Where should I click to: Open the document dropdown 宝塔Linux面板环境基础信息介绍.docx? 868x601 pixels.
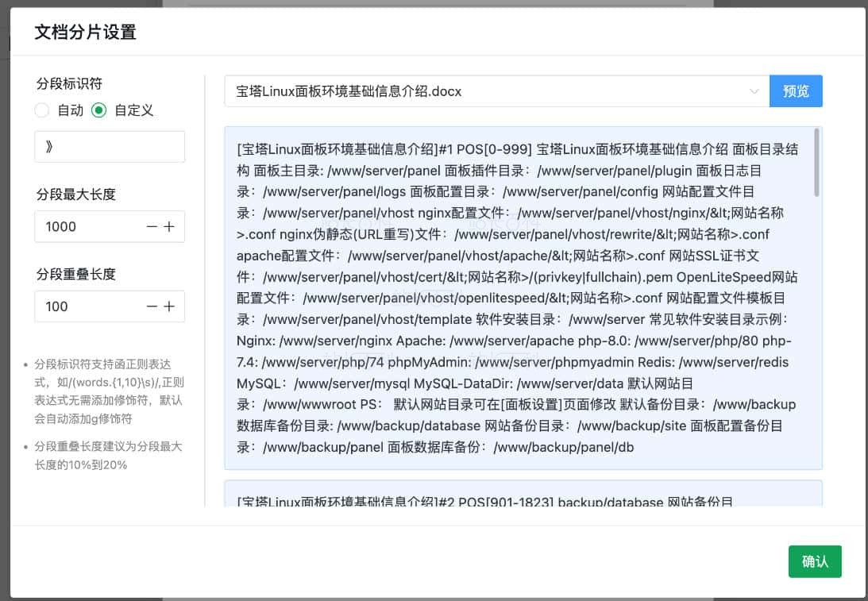point(496,91)
